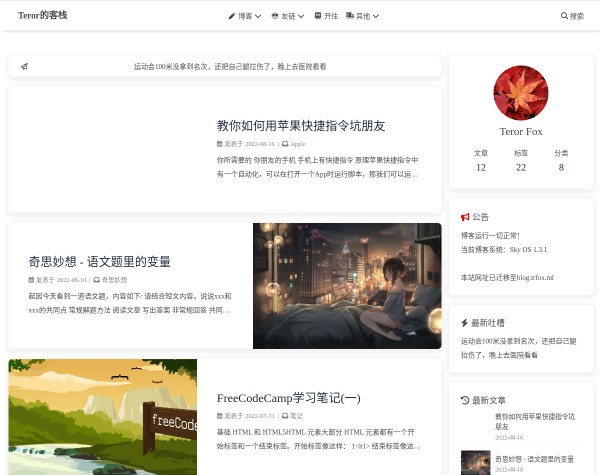
Task: Click the truck icon beside 其他
Action: (x=350, y=16)
